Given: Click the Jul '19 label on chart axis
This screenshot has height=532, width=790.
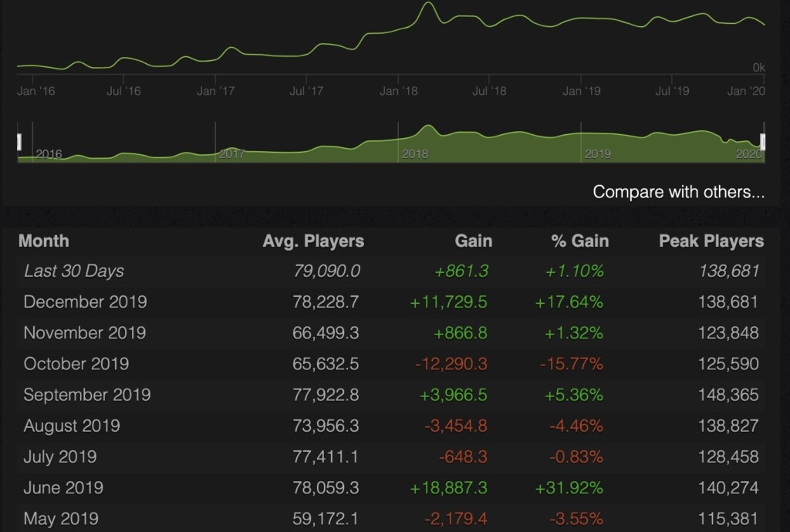Looking at the screenshot, I should click(x=672, y=91).
